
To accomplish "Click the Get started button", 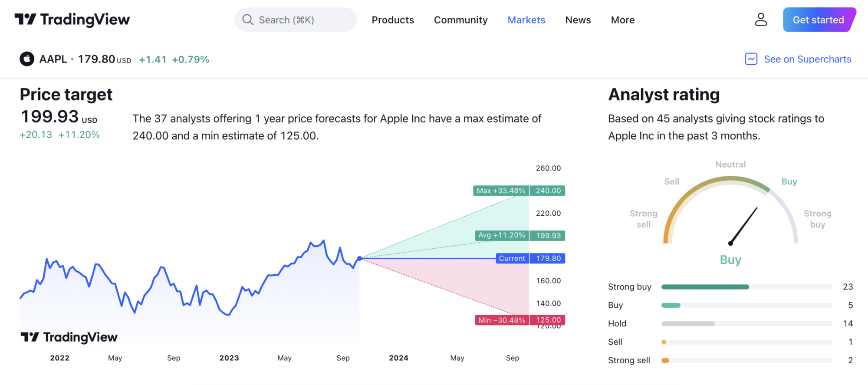I will [x=818, y=20].
